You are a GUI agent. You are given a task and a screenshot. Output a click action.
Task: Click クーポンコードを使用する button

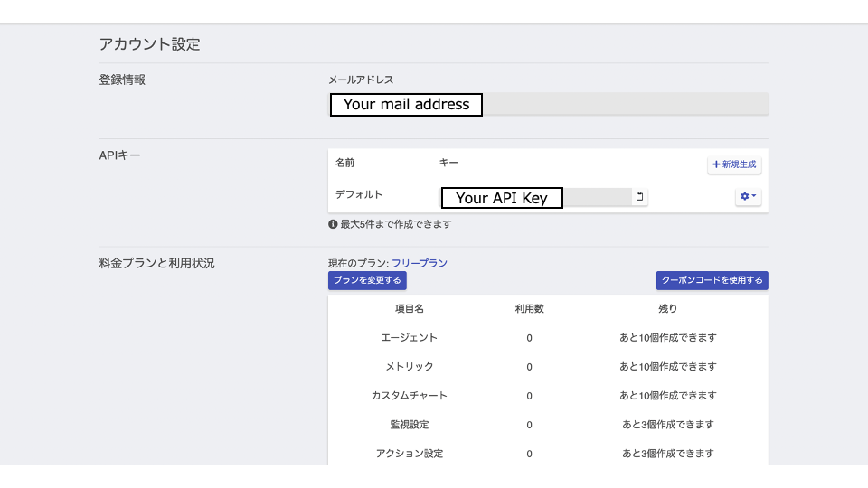click(x=712, y=280)
